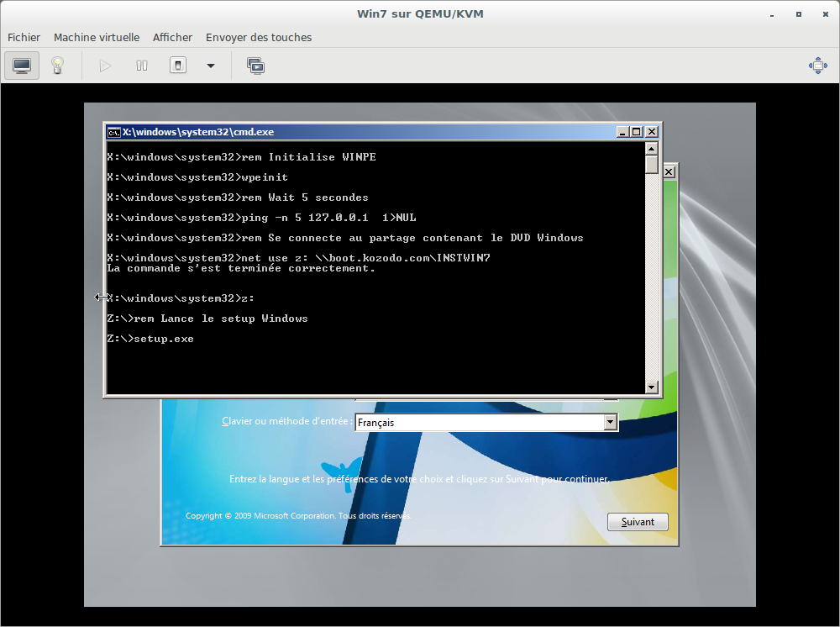This screenshot has width=840, height=627.
Task: Click the 'Entrez la langue et les préférences' instruction
Action: pos(419,479)
